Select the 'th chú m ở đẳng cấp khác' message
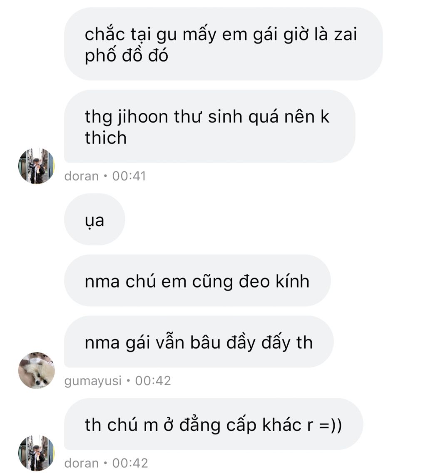Viewport: 448px width, 476px height. pyautogui.click(x=214, y=424)
